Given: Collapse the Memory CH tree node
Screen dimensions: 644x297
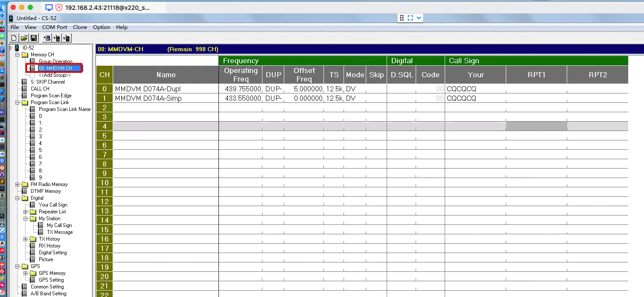Looking at the screenshot, I should click(x=17, y=55).
